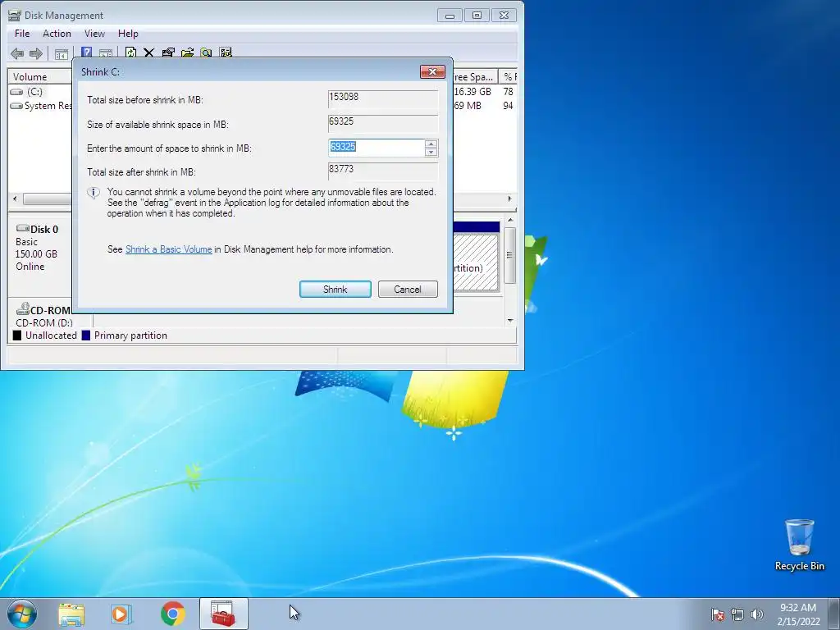The width and height of the screenshot is (840, 630).
Task: Decrease shrink amount with down spinner arrow
Action: point(431,152)
